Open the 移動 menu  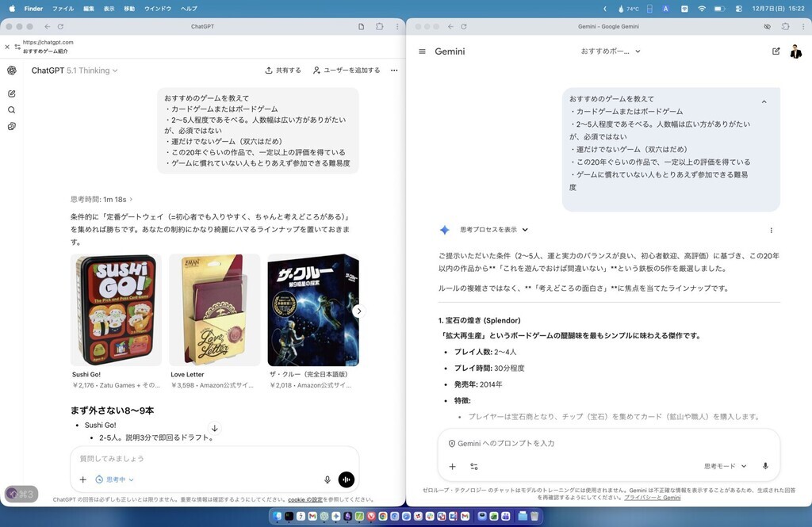point(129,8)
